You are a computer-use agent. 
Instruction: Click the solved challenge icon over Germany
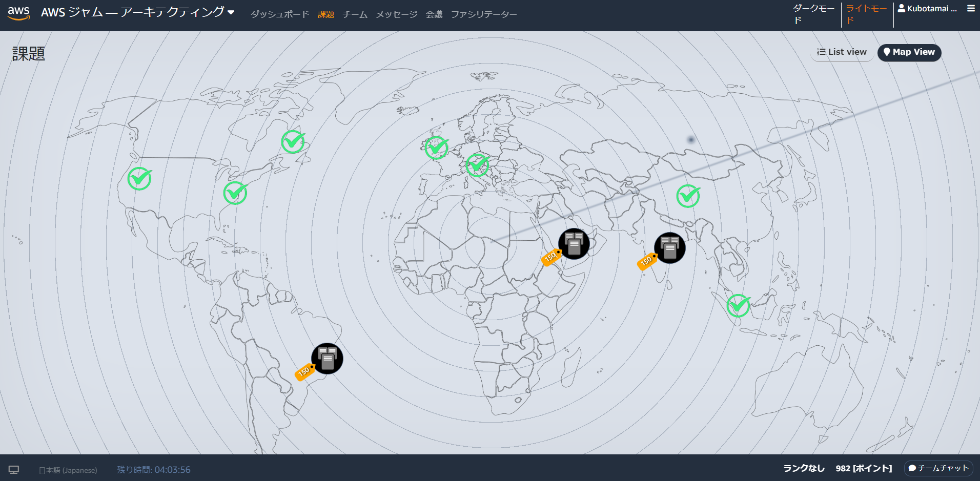tap(477, 165)
